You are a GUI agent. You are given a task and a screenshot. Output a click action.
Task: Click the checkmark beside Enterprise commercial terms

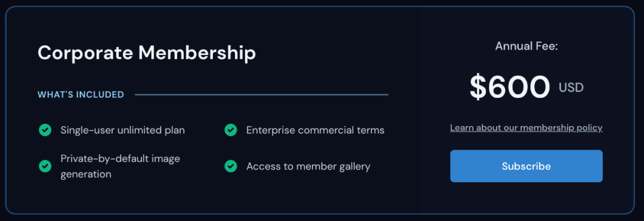pos(230,130)
